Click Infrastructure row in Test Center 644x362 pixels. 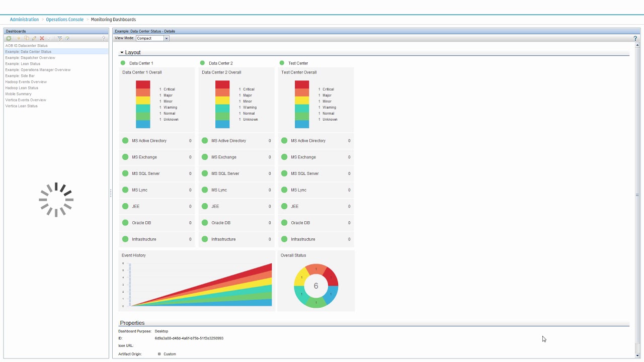point(316,239)
